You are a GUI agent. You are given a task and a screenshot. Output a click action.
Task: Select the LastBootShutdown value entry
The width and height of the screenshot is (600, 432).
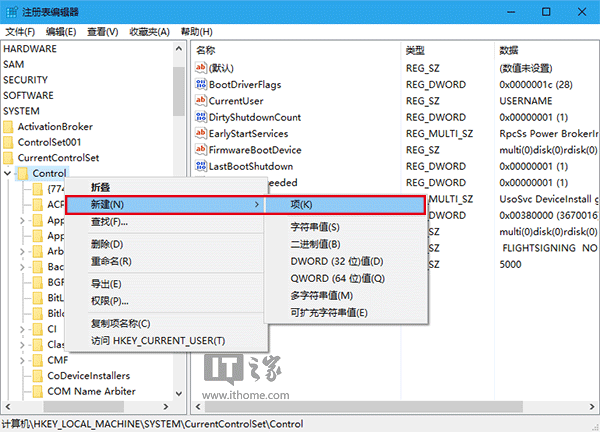point(250,166)
